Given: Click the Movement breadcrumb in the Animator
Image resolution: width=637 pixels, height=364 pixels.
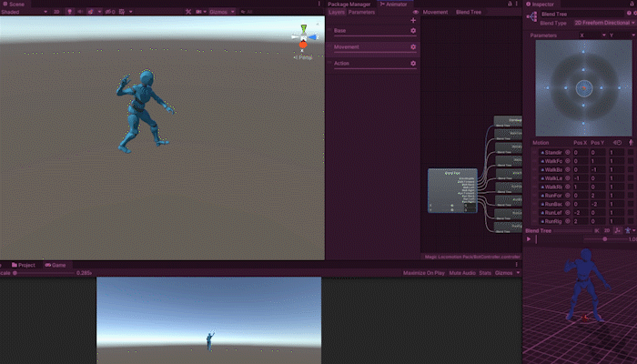Looking at the screenshot, I should pos(436,13).
